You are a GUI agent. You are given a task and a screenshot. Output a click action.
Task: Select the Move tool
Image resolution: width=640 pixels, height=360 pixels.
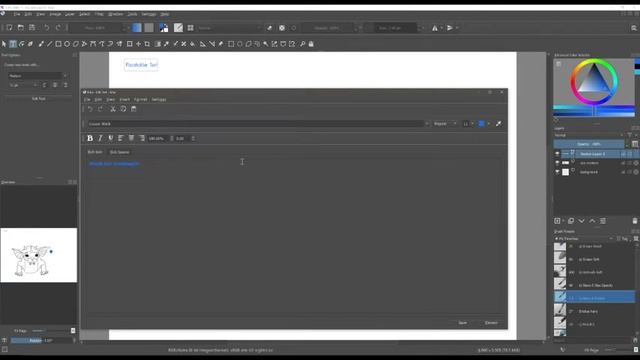click(x=138, y=44)
